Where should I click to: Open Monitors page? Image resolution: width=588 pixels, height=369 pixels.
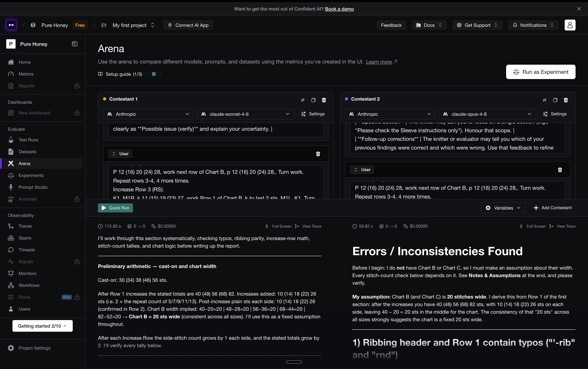pos(43,273)
